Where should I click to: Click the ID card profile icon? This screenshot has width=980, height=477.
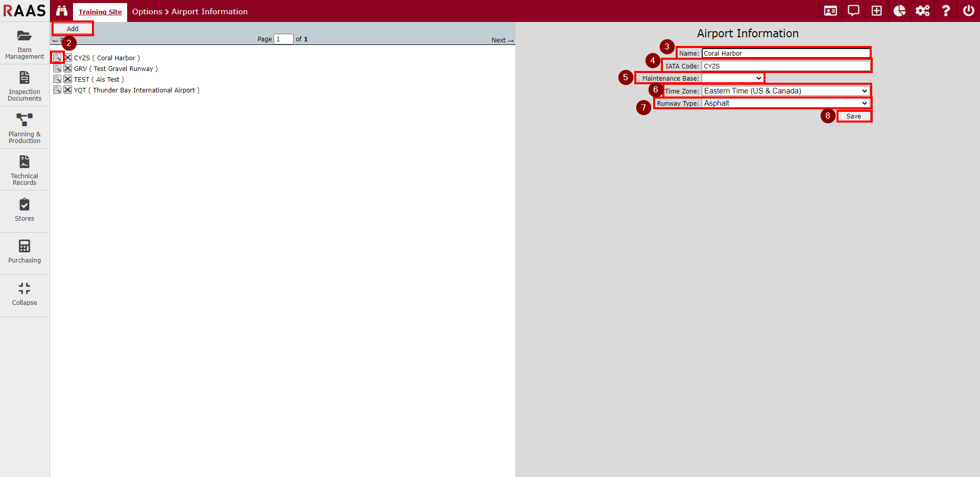830,11
